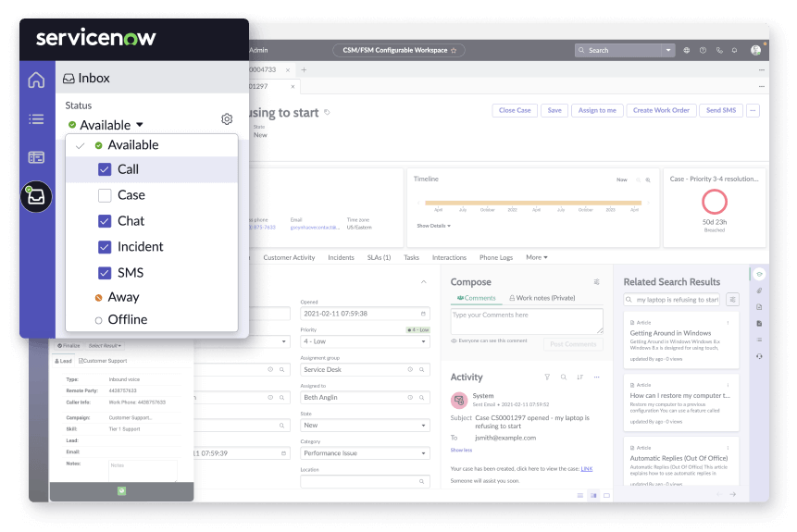The height and width of the screenshot is (532, 797).
Task: Check the Case channel checkbox
Action: pos(105,195)
